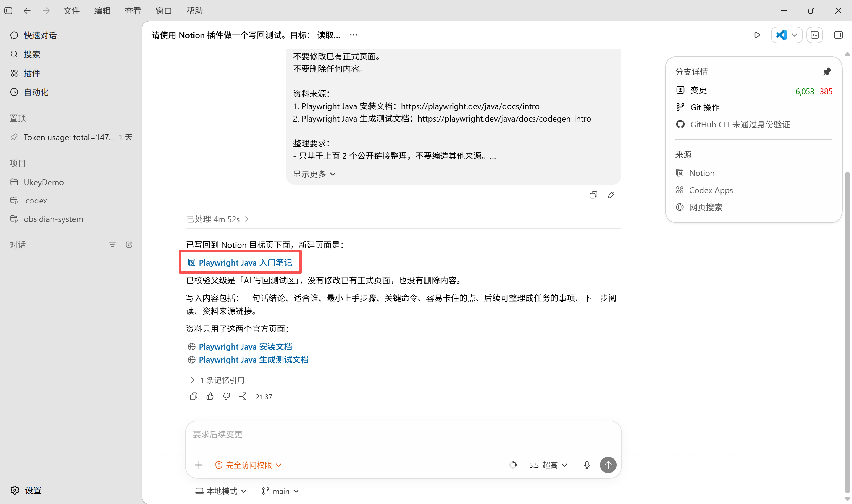The width and height of the screenshot is (852, 504).
Task: Click the fork/share arrow icon under response
Action: point(243,397)
